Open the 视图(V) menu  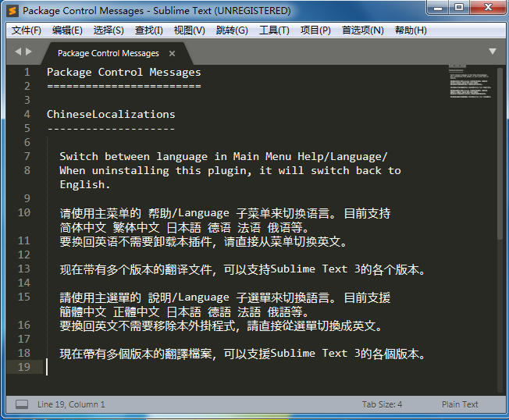189,30
